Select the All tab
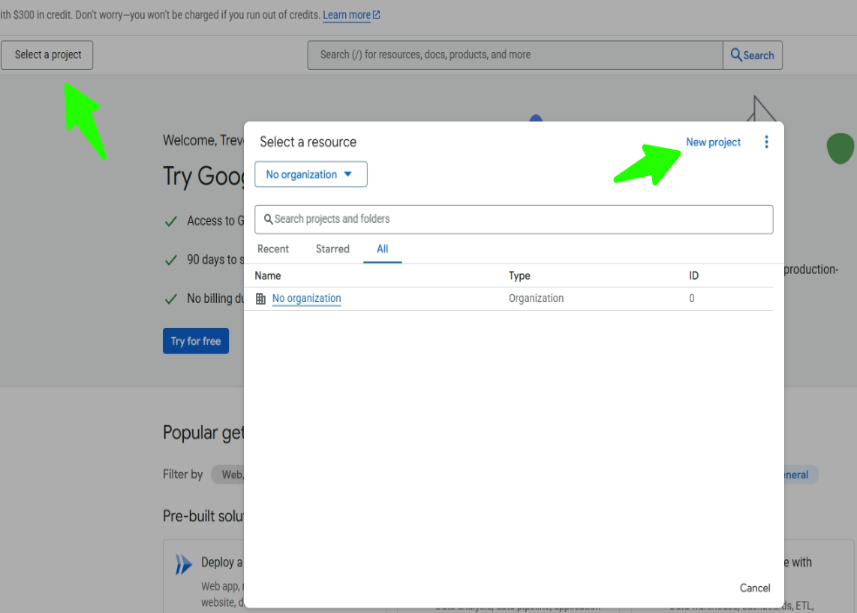Viewport: 857px width, 613px height. tap(382, 249)
